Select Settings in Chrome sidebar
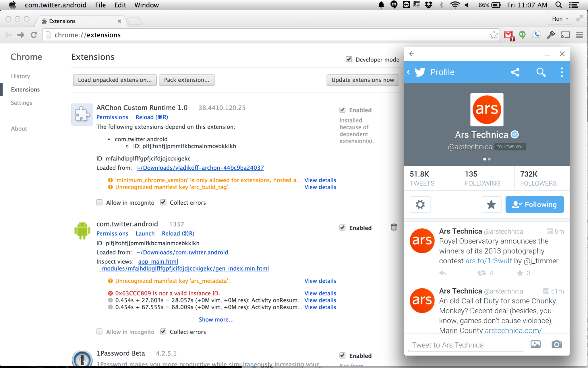Viewport: 588px width, 368px height. pyautogui.click(x=22, y=103)
